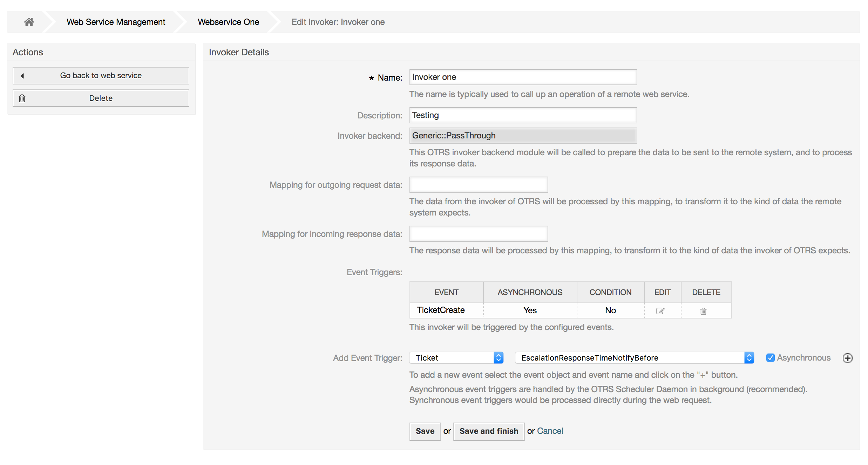Enable asynchronous processing for event trigger
The height and width of the screenshot is (465, 868).
coord(769,357)
